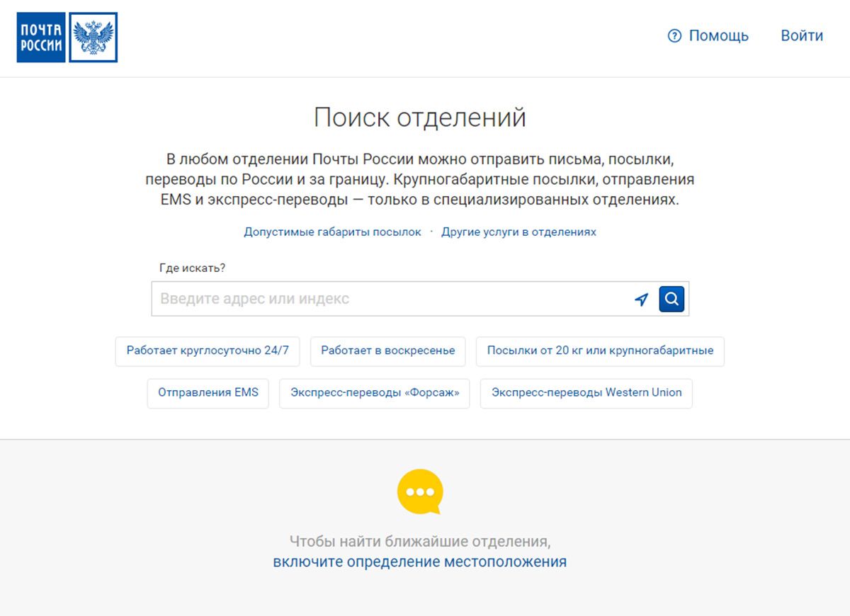
Task: Click the Почта России logo
Action: tap(67, 38)
